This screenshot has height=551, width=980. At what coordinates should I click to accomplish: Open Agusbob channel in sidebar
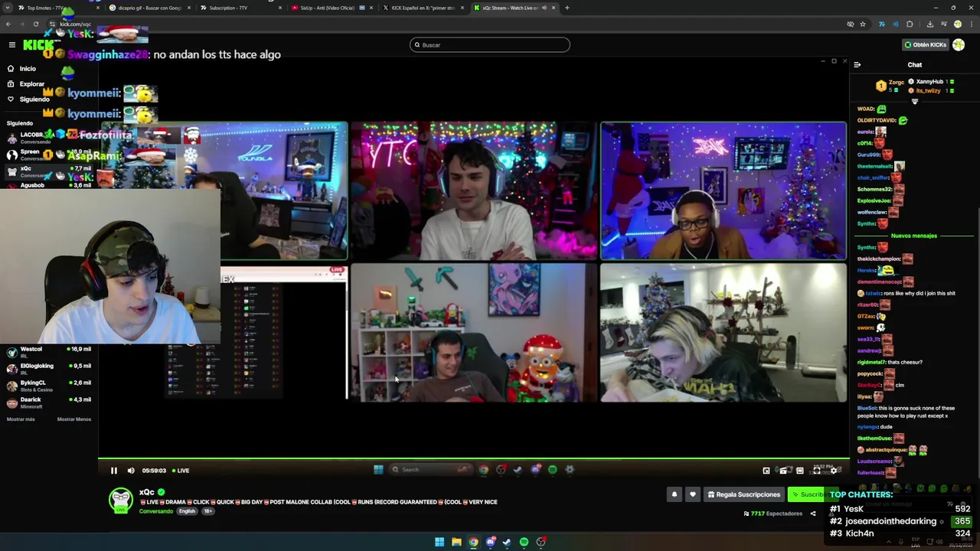pyautogui.click(x=49, y=185)
